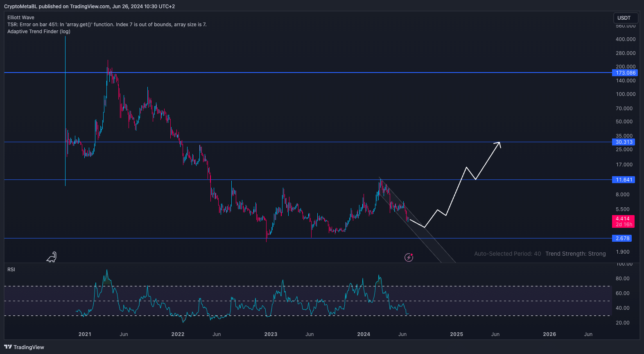
Task: Click the 100.000 price axis tick
Action: click(x=626, y=94)
